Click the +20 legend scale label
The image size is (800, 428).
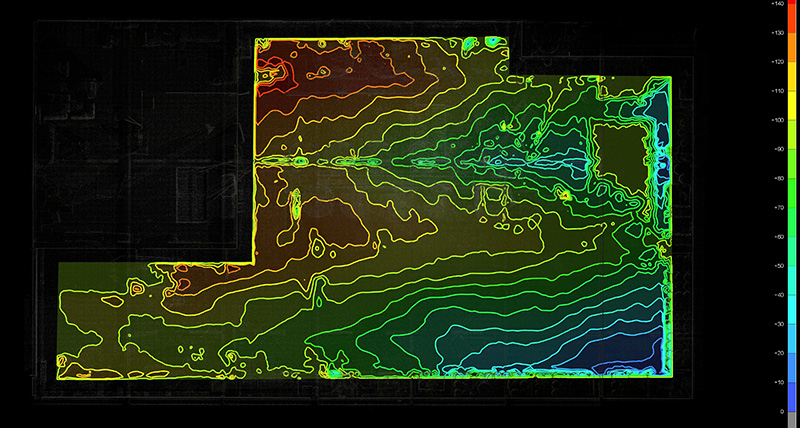(x=775, y=354)
